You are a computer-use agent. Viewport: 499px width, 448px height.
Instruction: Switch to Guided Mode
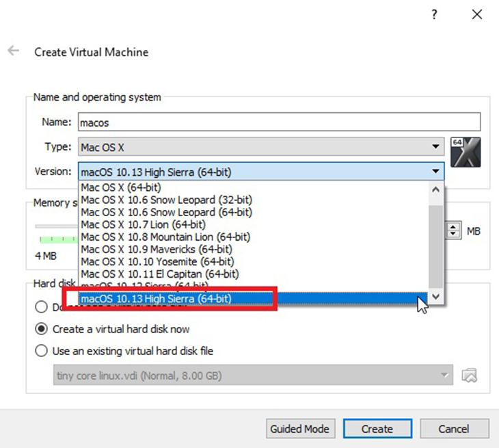tap(300, 429)
